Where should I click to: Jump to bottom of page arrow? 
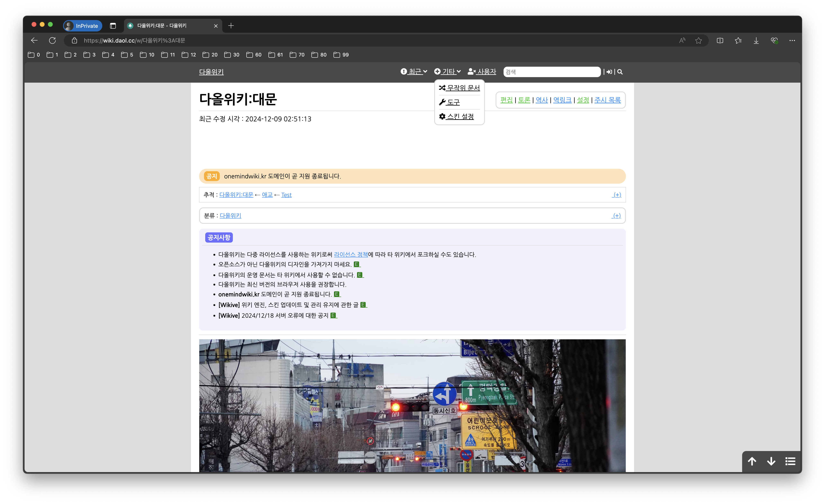(771, 461)
